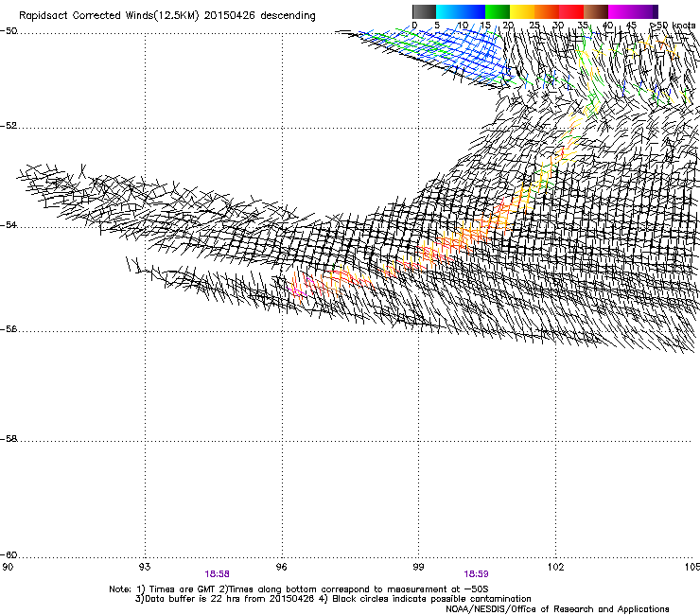Click the brown 35-40 knots legend swatch
700x615 pixels.
pos(596,11)
